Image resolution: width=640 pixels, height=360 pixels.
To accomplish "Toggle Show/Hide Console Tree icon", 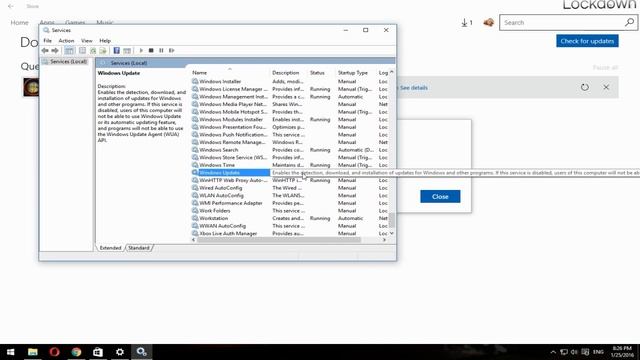I will click(x=69, y=51).
